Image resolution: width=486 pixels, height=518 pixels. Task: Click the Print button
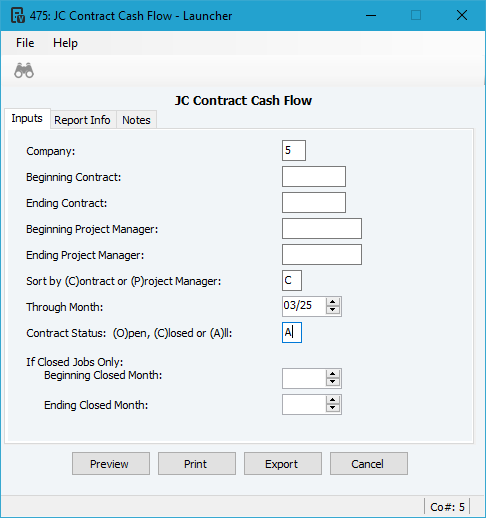[197, 463]
